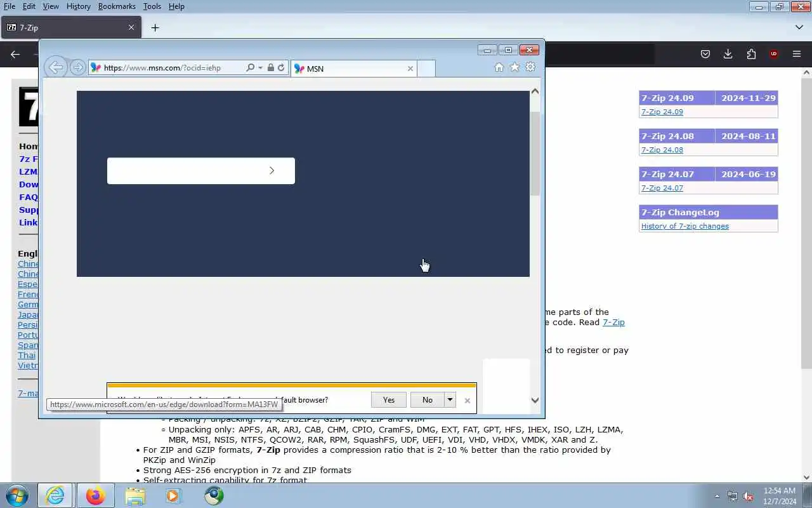The width and height of the screenshot is (812, 508).
Task: Click IE scrollbar up arrow
Action: coord(535,91)
